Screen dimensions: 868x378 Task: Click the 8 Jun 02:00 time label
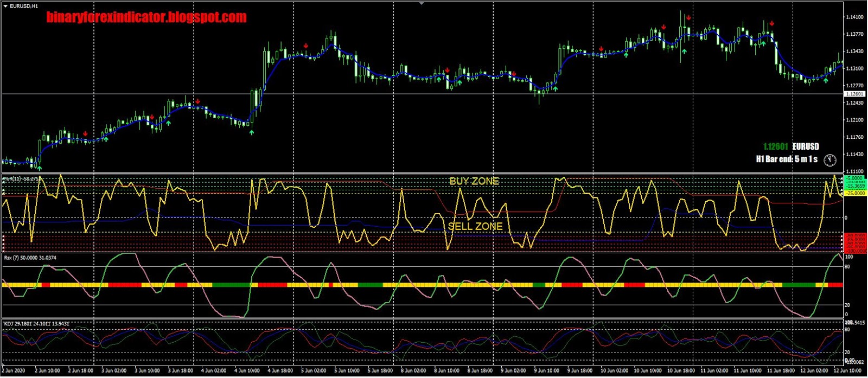413,371
